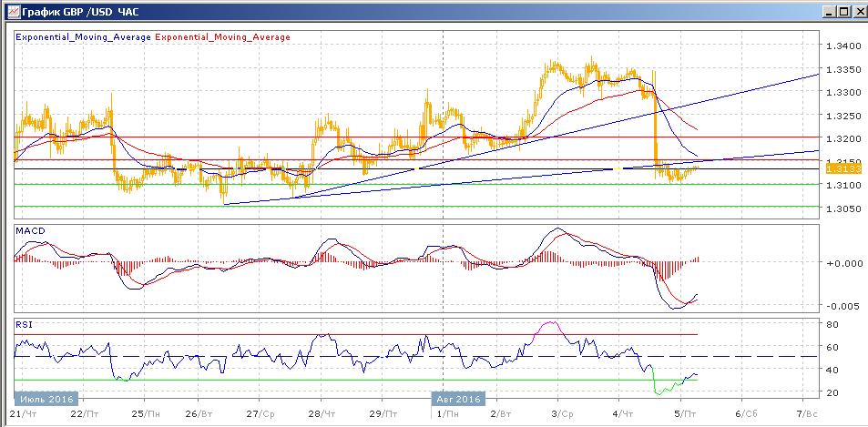Image resolution: width=868 pixels, height=427 pixels.
Task: Click the 20 level on RSI scale
Action: click(x=832, y=391)
